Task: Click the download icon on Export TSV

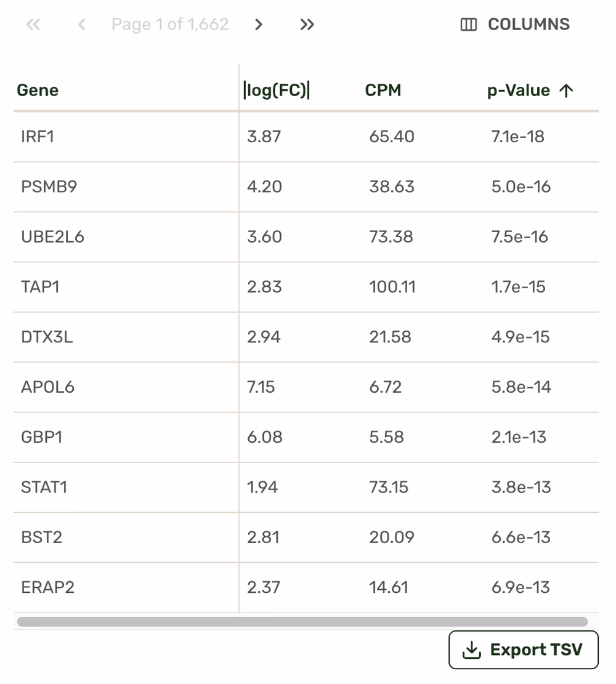Action: [x=471, y=650]
